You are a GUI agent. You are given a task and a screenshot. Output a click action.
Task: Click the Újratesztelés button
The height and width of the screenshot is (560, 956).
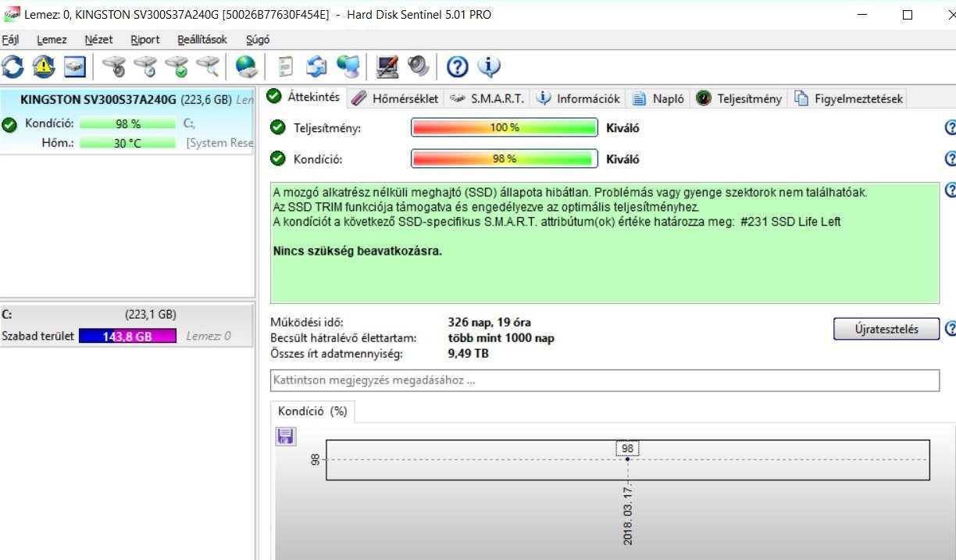pyautogui.click(x=886, y=329)
